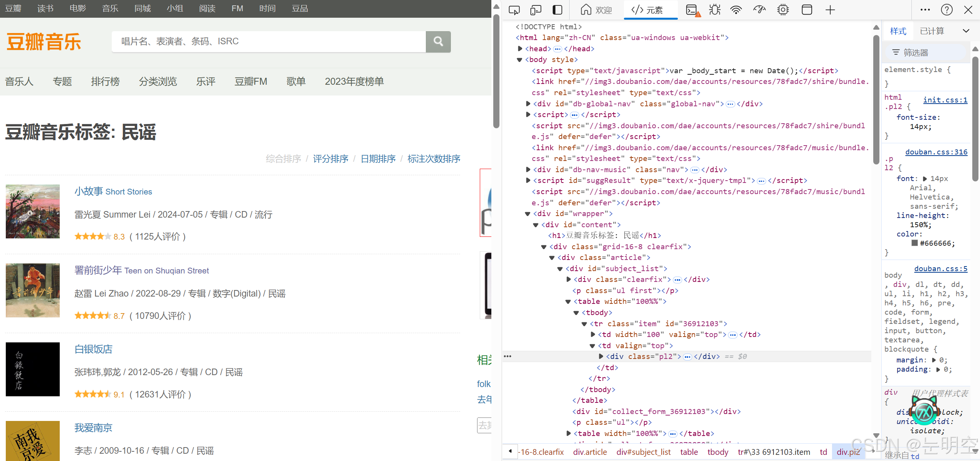Open the Sources bug icon
The height and width of the screenshot is (461, 980).
715,10
